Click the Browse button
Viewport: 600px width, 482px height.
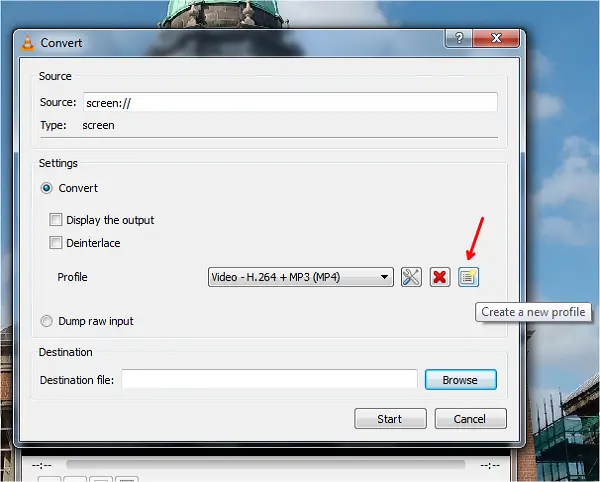coord(461,379)
